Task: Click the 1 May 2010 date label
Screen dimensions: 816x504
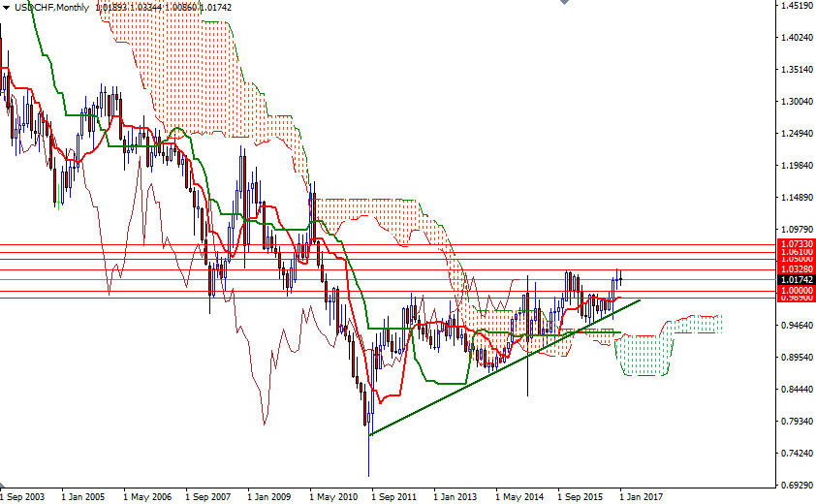Action: tap(333, 496)
